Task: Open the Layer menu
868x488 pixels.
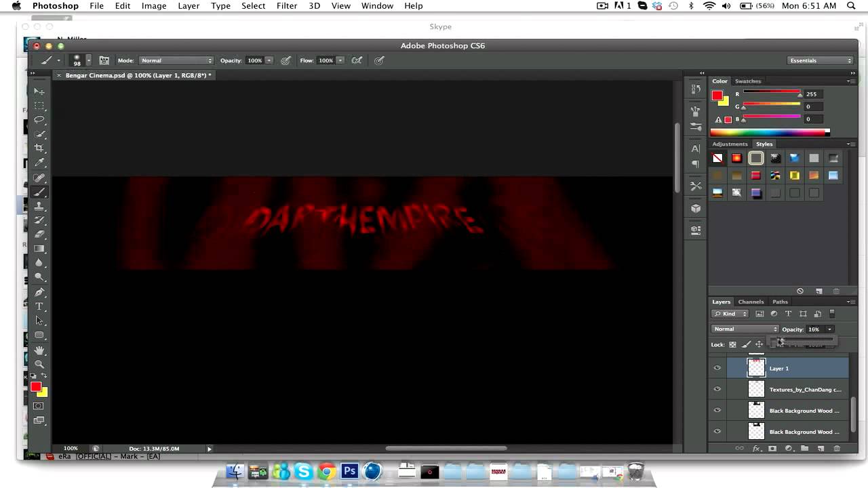Action: pos(189,6)
